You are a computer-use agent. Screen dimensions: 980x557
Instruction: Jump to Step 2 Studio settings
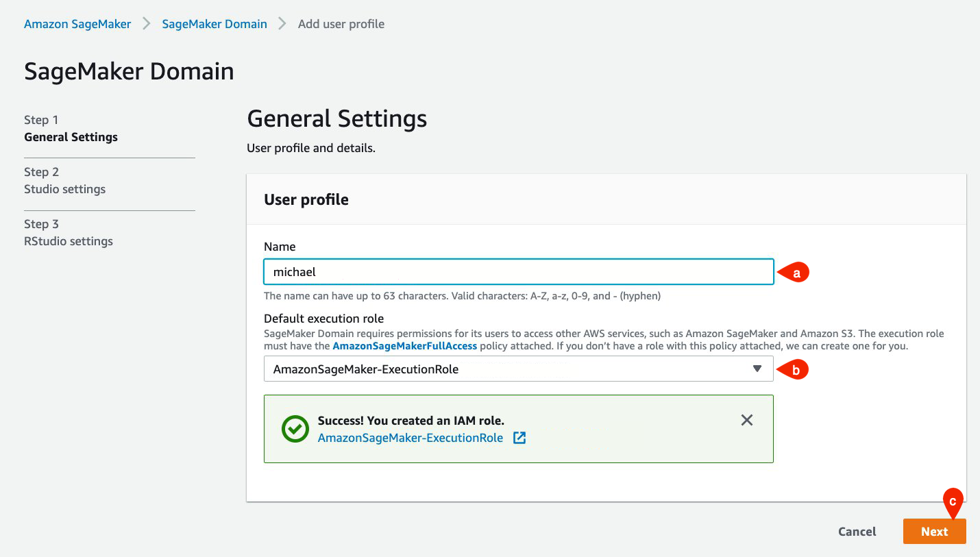pos(64,189)
